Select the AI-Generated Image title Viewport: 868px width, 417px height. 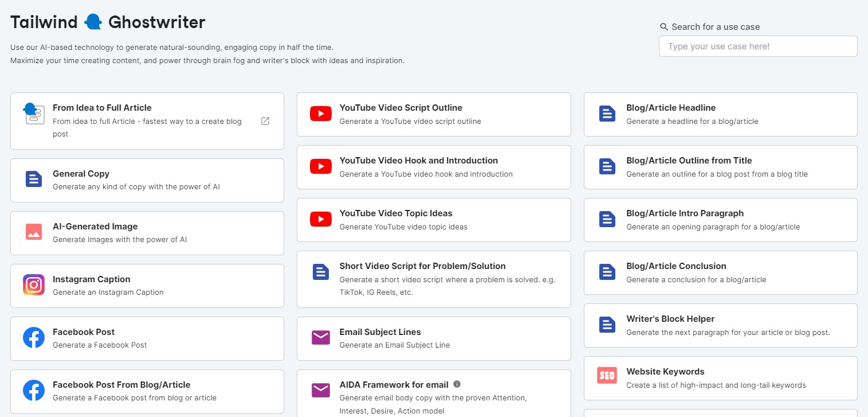click(x=95, y=227)
